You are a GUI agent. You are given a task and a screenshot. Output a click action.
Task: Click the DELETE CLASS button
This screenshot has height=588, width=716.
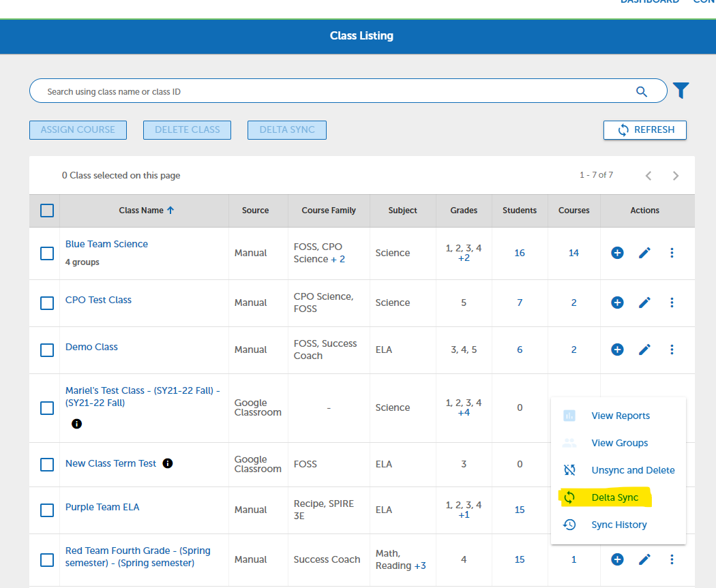click(188, 130)
